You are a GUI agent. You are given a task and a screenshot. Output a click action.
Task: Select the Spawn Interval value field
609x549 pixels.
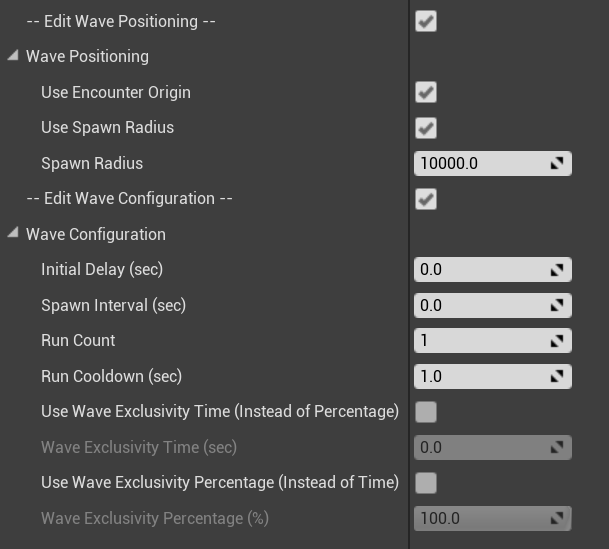(x=492, y=306)
